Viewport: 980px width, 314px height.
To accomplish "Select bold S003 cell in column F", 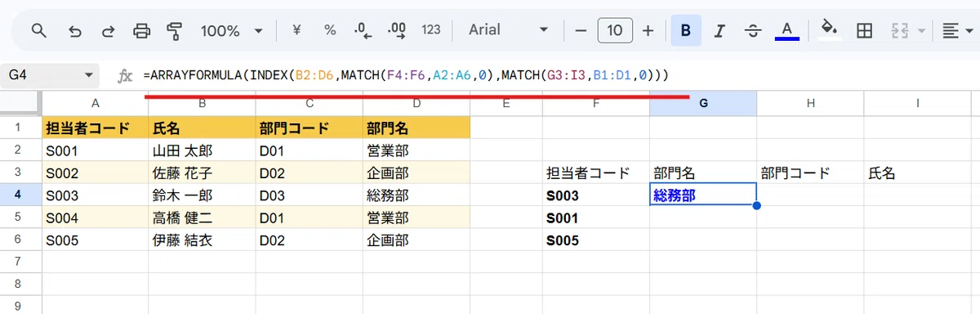I will pyautogui.click(x=596, y=195).
